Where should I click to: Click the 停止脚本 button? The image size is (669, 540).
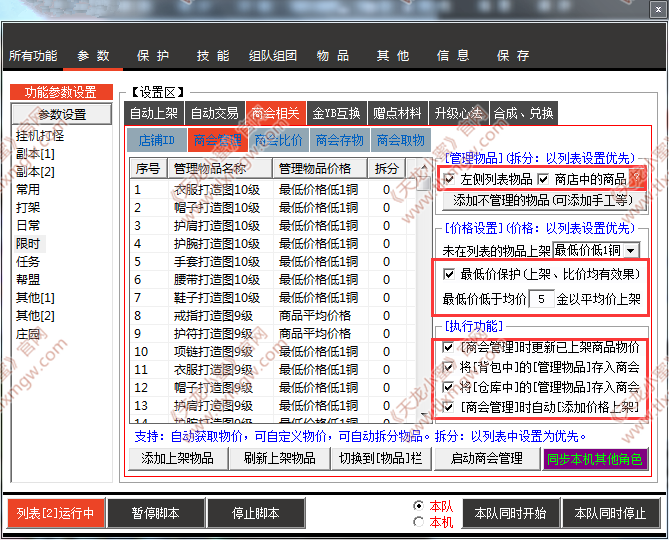tap(256, 513)
